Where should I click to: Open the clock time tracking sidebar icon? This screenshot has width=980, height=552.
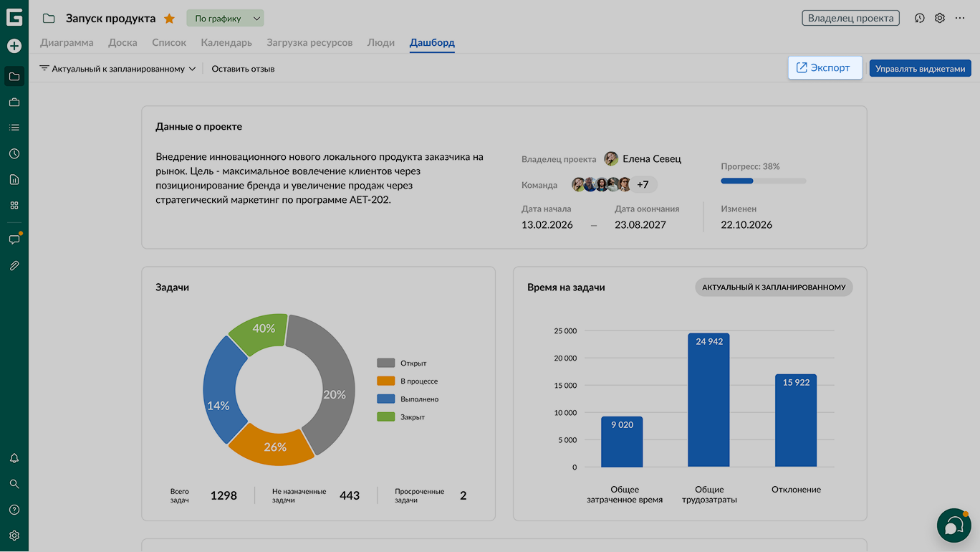coord(14,153)
